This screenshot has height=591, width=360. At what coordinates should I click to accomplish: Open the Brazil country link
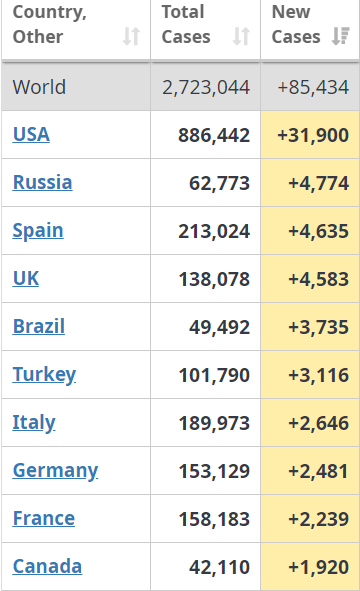[x=39, y=326]
